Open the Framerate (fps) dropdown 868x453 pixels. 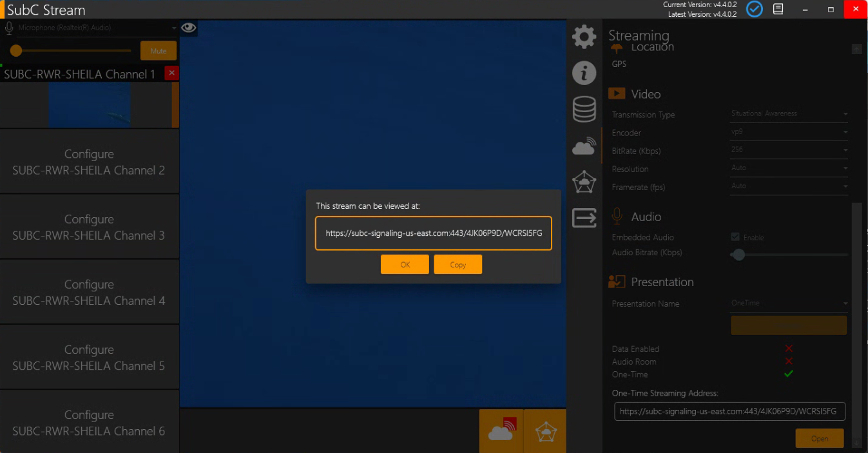789,186
